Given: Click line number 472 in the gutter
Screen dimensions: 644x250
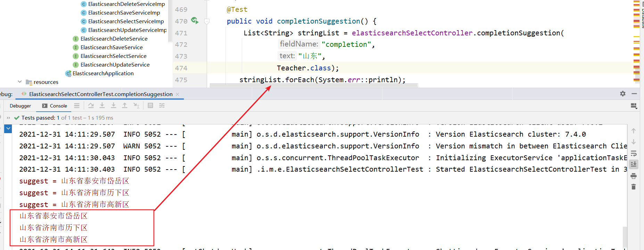Looking at the screenshot, I should [181, 45].
